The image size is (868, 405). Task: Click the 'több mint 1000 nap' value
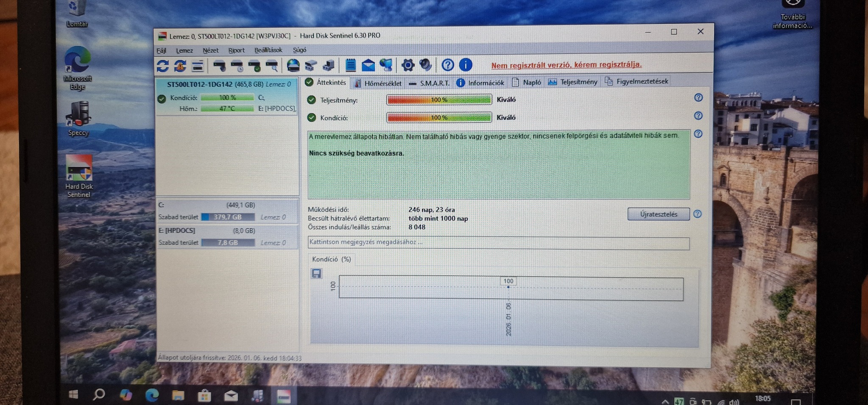point(438,219)
